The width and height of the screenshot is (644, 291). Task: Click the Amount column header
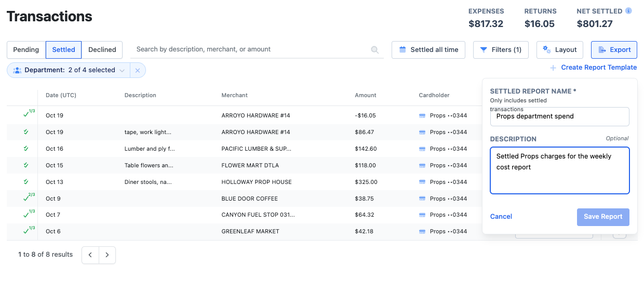click(366, 95)
